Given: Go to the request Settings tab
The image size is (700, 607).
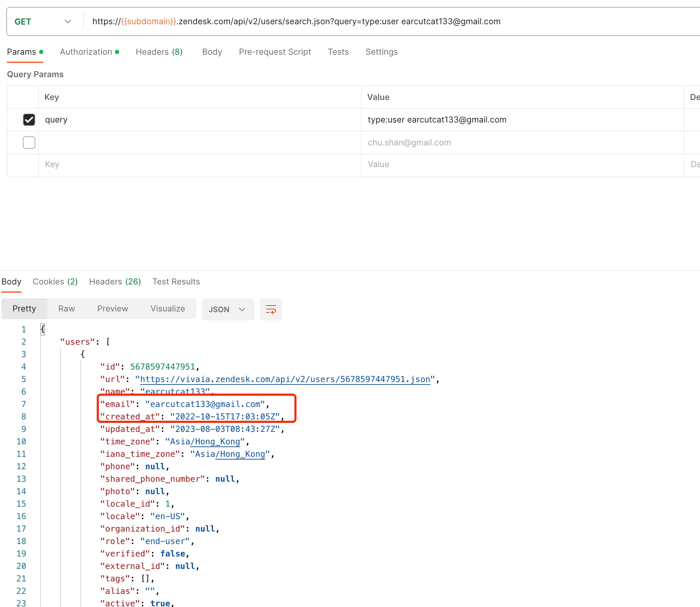Looking at the screenshot, I should coord(381,52).
